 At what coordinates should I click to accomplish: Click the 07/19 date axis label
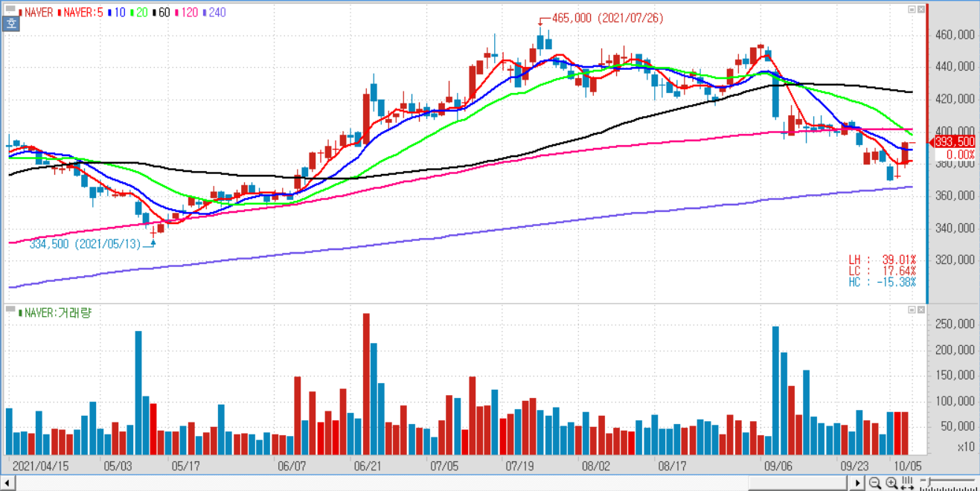(520, 466)
